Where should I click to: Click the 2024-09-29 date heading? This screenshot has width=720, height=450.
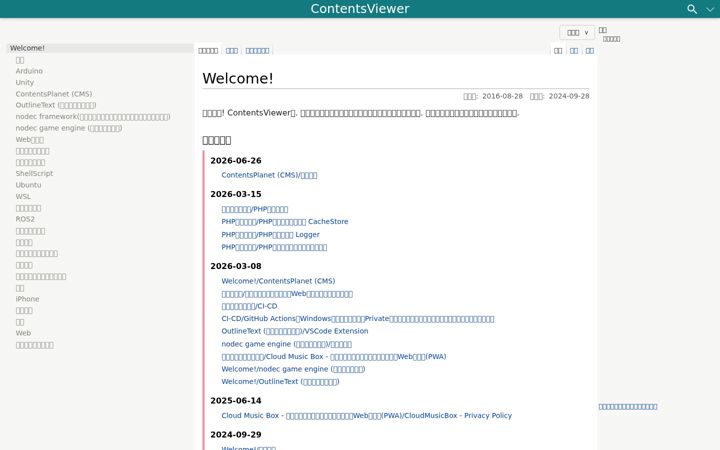(236, 434)
